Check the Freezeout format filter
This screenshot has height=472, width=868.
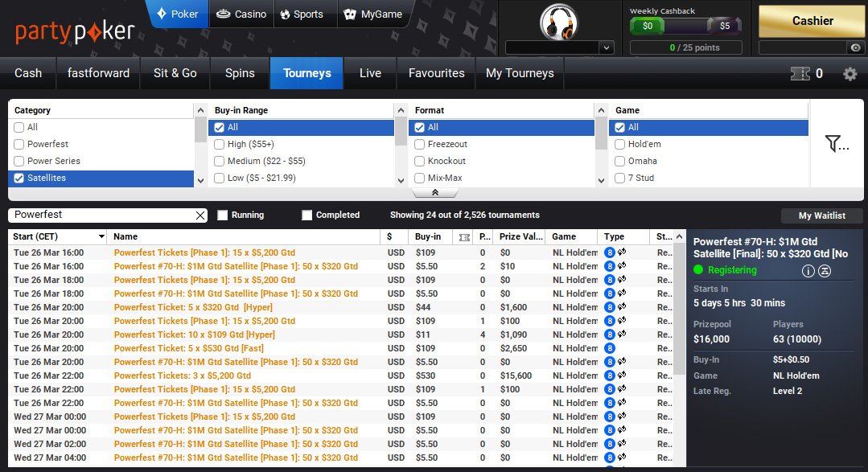(420, 145)
